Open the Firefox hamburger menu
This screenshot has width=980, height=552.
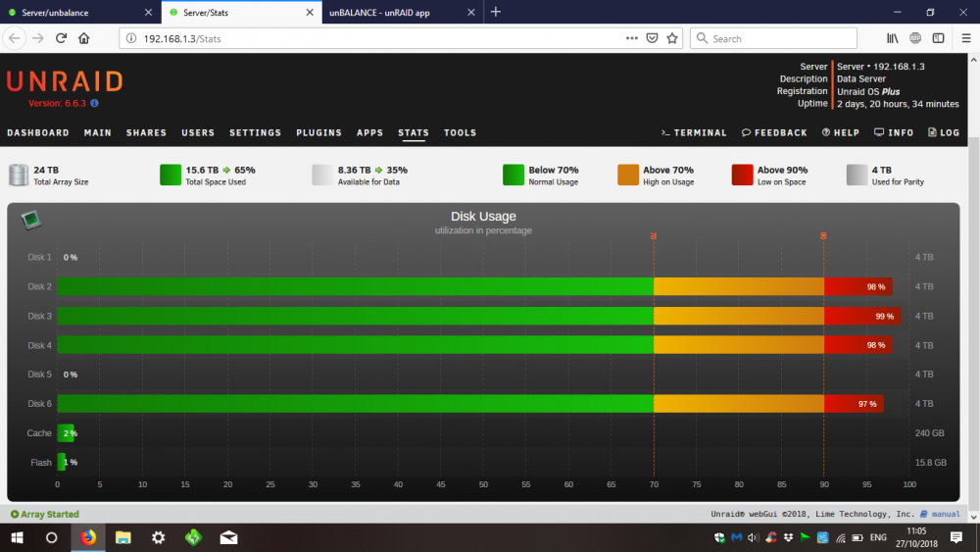point(965,38)
